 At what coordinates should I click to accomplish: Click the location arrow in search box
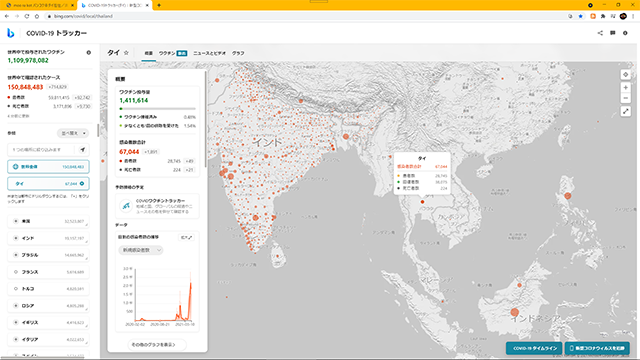pos(82,150)
